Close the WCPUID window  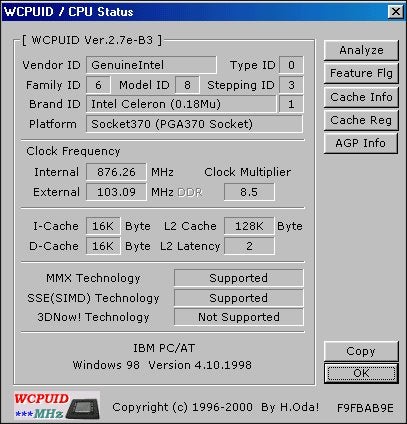click(x=396, y=12)
